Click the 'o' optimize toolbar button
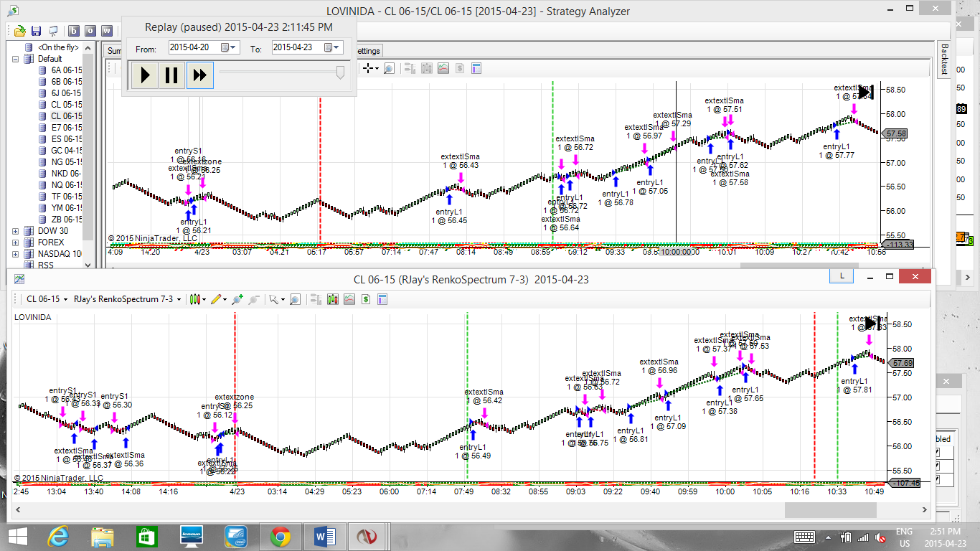980x551 pixels. [x=90, y=31]
